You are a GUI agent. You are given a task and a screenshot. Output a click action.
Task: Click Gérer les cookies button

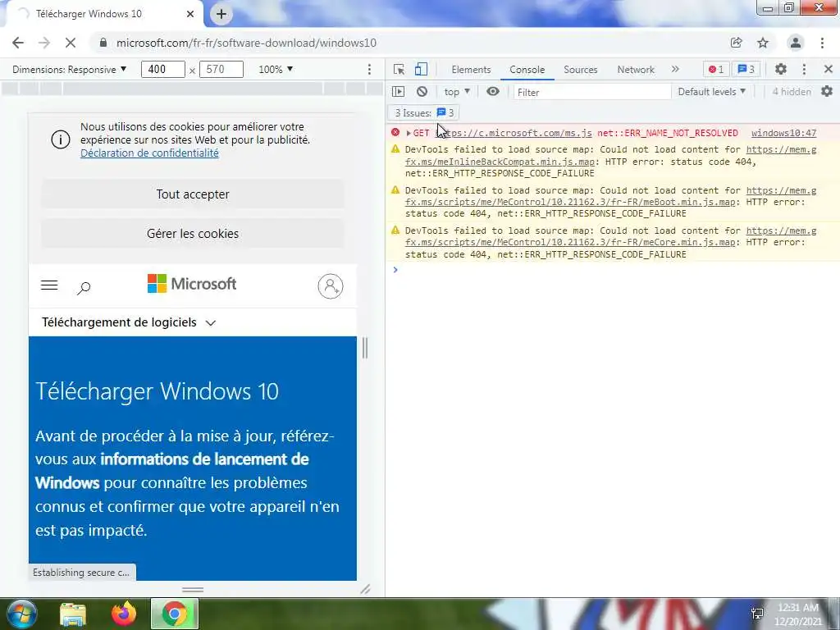[193, 234]
